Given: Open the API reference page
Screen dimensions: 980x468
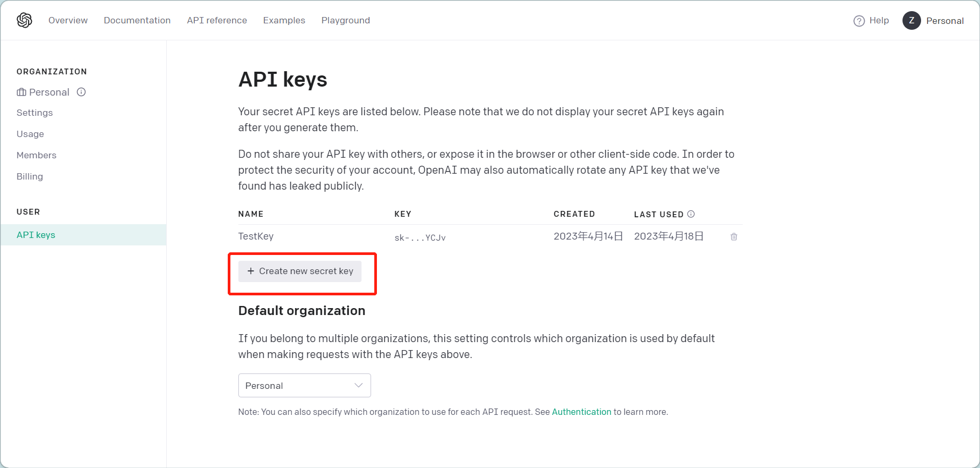Looking at the screenshot, I should (217, 20).
